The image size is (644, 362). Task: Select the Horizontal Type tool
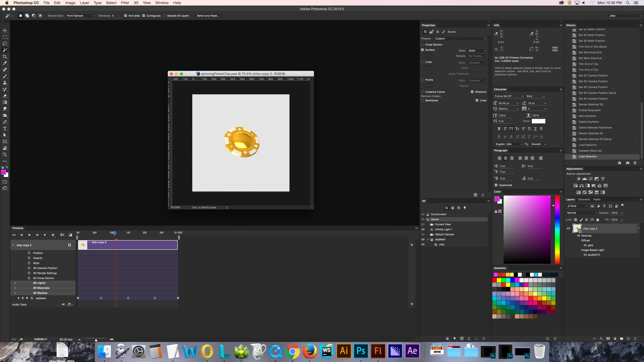tap(5, 129)
